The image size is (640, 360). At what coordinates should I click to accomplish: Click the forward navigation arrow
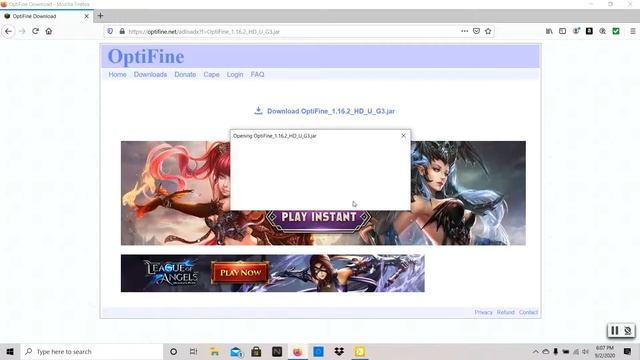point(22,31)
